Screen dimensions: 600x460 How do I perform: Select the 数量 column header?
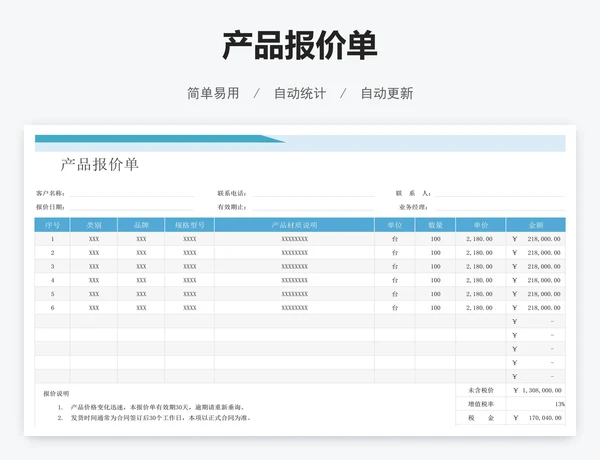tap(435, 225)
